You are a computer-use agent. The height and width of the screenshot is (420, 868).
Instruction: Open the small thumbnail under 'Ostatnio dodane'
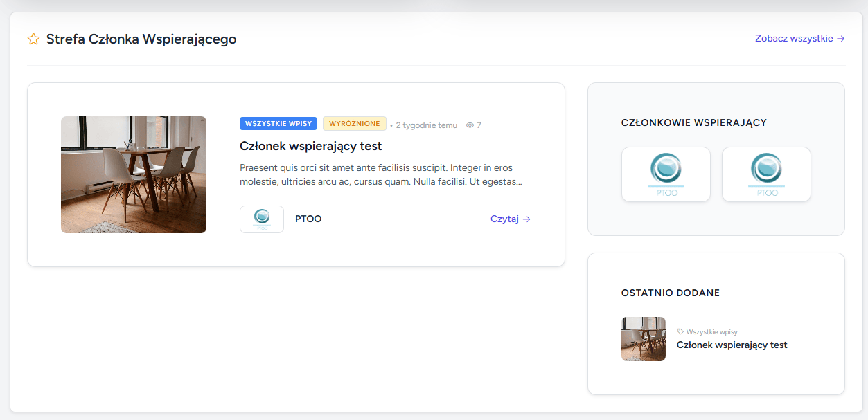(x=643, y=339)
